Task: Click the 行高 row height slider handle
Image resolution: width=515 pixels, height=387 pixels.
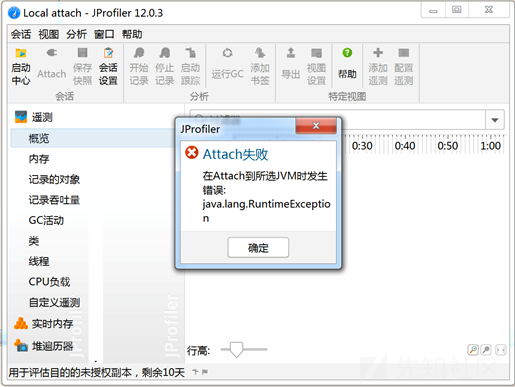Action: click(x=236, y=350)
